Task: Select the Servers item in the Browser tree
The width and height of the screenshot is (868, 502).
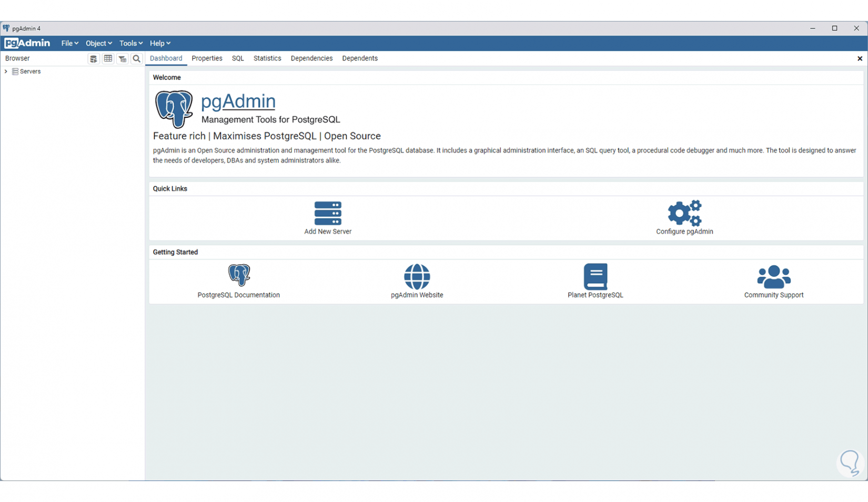Action: pyautogui.click(x=30, y=72)
